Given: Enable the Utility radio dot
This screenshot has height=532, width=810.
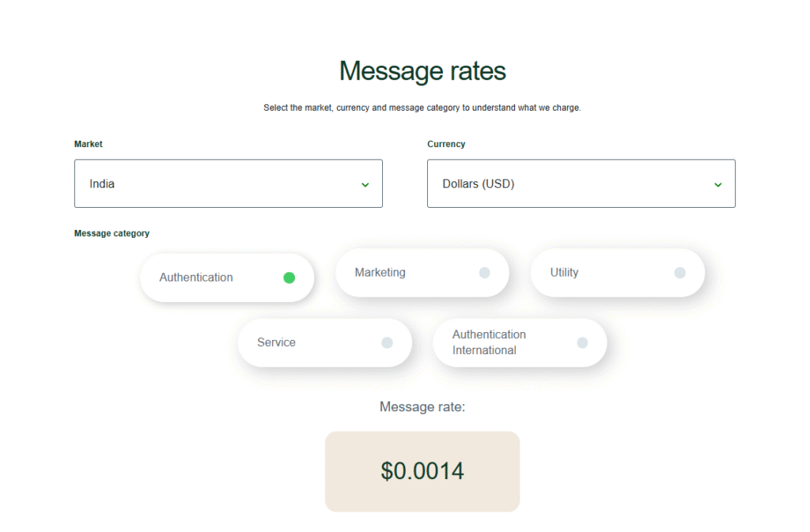Looking at the screenshot, I should pos(679,273).
